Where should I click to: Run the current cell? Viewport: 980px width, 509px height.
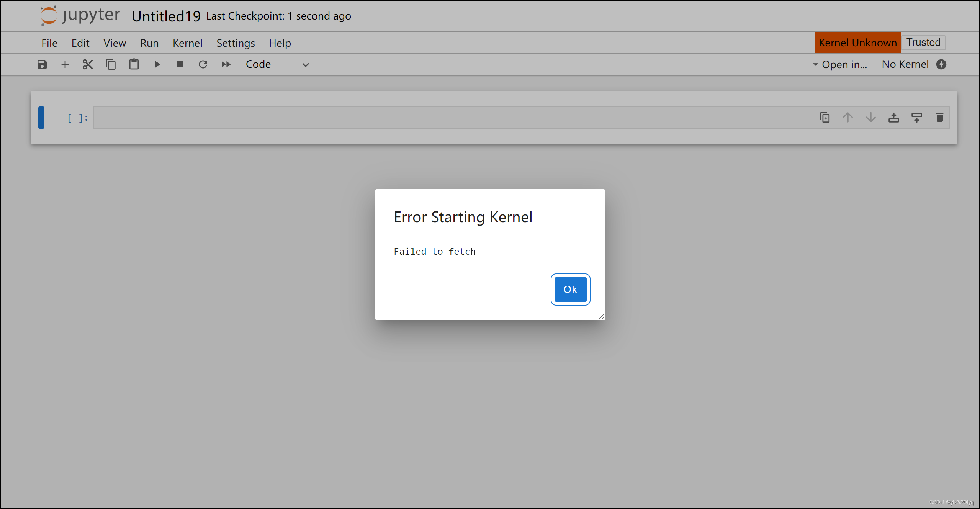click(157, 64)
